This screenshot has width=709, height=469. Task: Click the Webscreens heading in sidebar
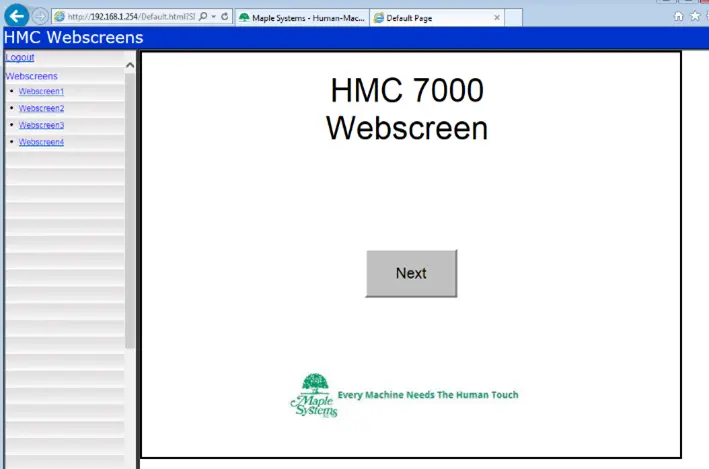(x=31, y=76)
